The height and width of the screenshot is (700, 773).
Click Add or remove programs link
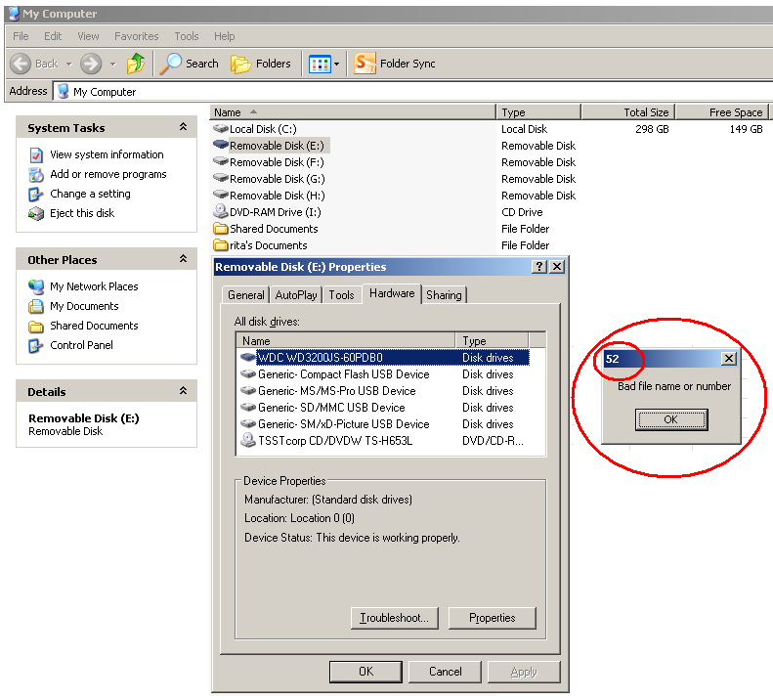107,174
